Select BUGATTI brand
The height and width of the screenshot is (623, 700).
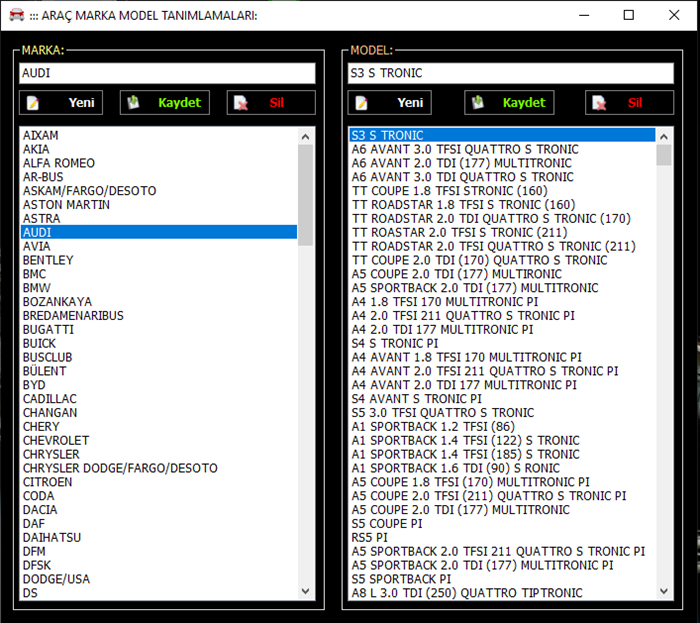click(159, 329)
